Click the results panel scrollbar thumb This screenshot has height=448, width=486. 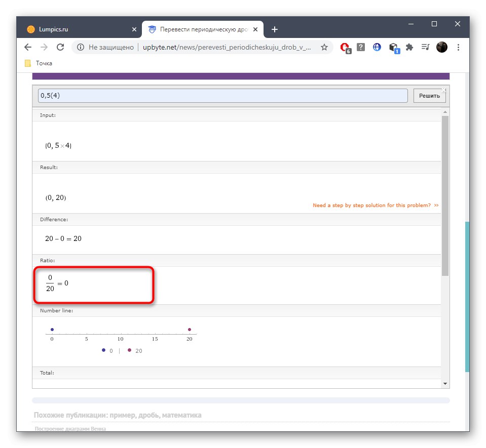tap(445, 196)
